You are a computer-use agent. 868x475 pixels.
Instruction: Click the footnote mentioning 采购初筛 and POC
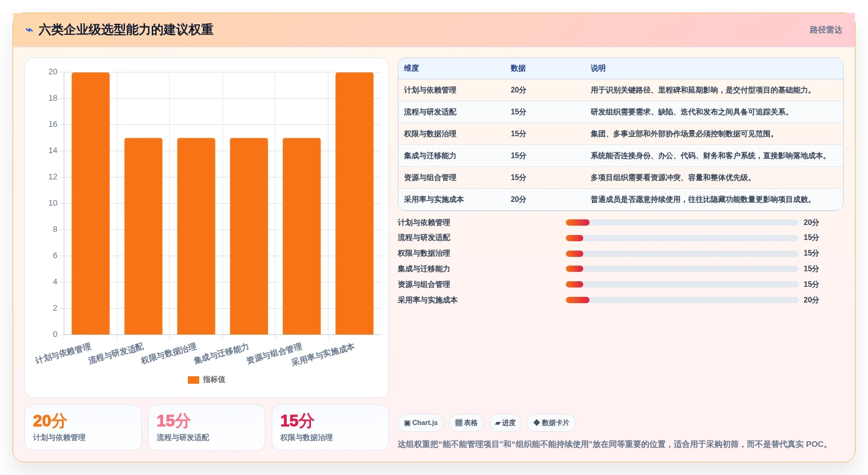[614, 444]
